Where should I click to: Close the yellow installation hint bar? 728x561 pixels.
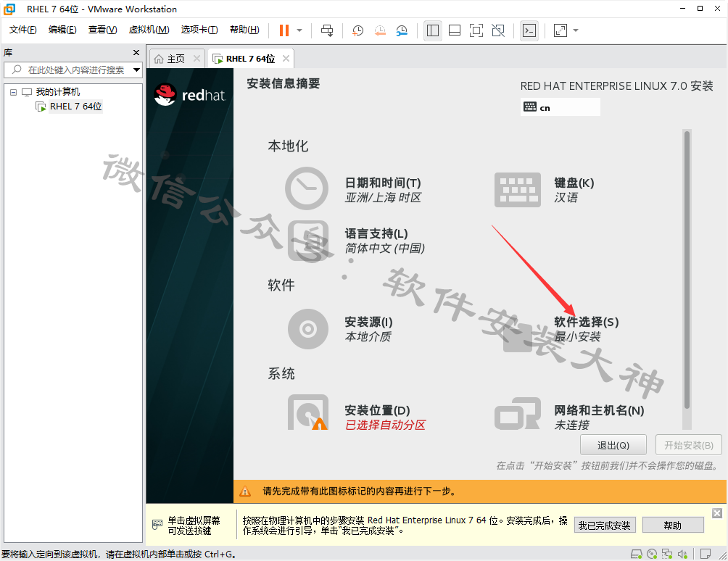(717, 513)
